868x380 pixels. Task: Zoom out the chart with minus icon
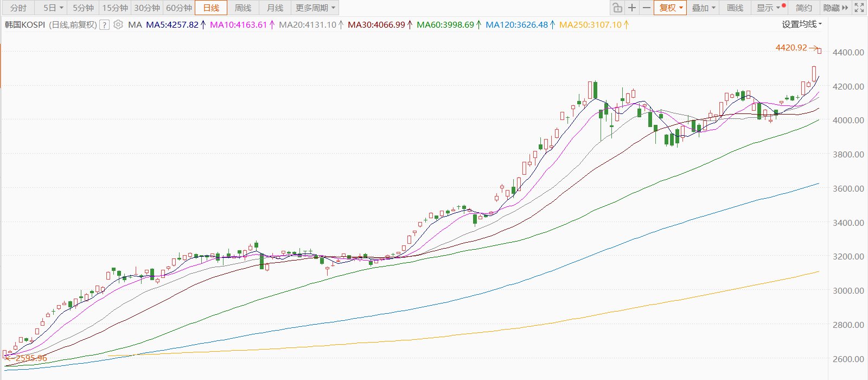point(646,8)
